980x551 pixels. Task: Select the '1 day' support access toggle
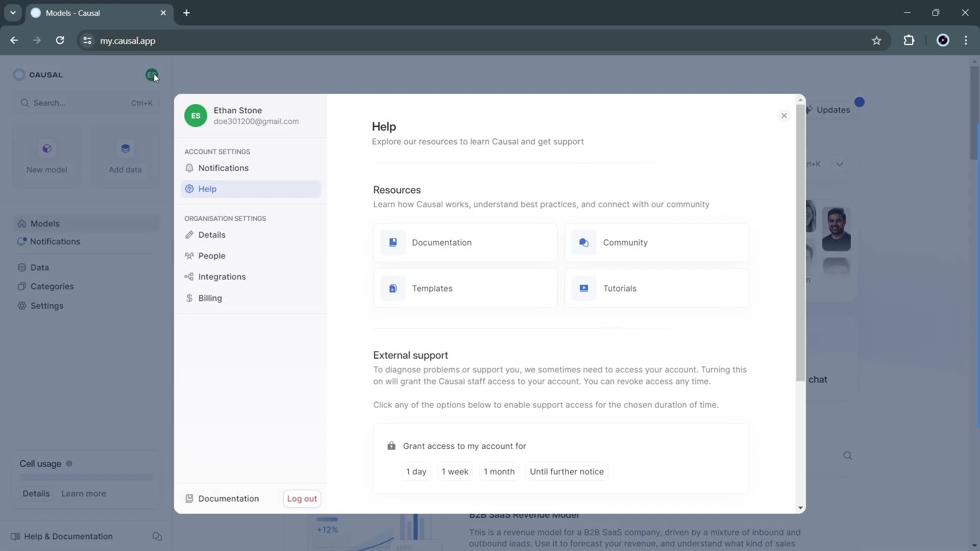click(x=416, y=471)
